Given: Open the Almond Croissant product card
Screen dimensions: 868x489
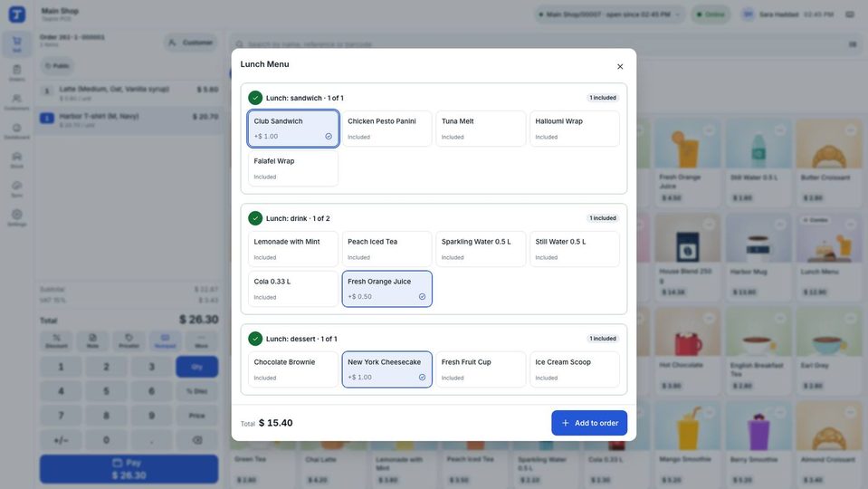Looking at the screenshot, I should 829,444.
